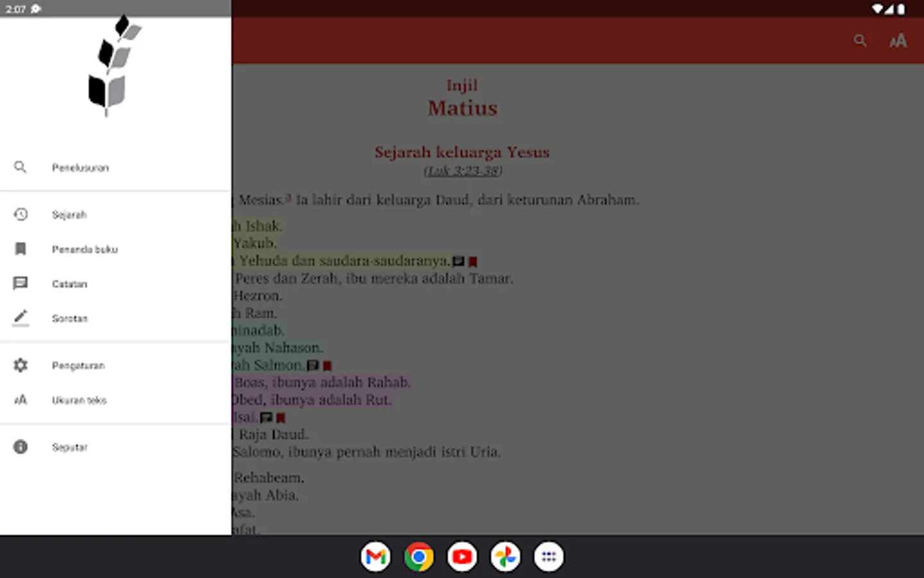Open note icon after Isai verse

266,417
